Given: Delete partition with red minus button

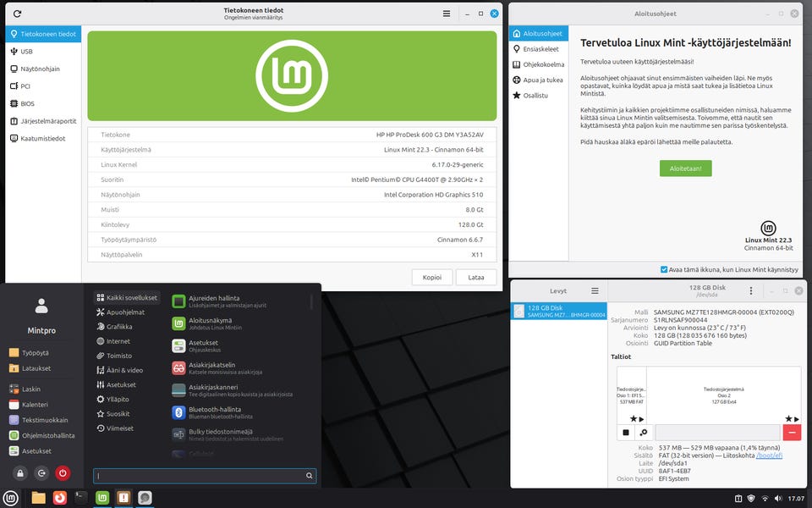Looking at the screenshot, I should 792,433.
